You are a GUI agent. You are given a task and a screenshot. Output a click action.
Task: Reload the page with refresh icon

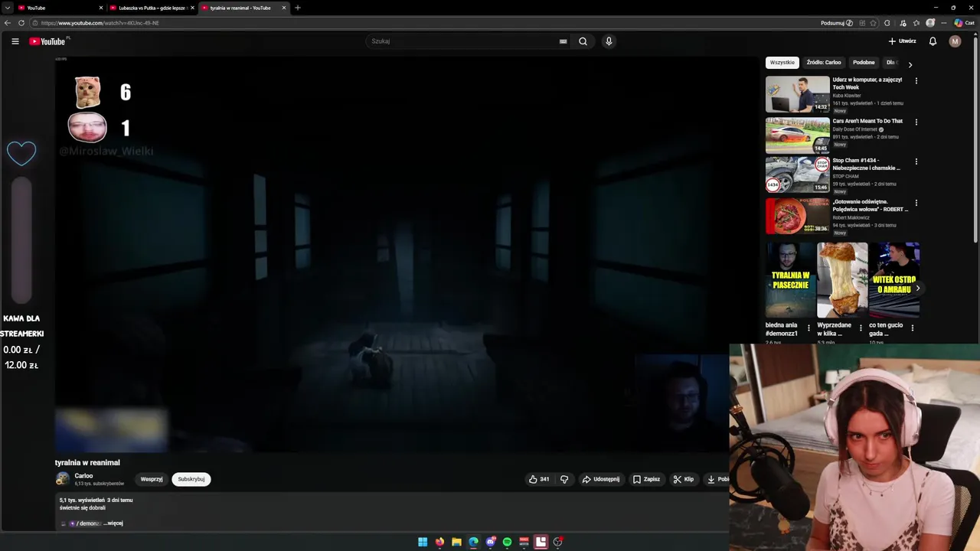coord(21,23)
